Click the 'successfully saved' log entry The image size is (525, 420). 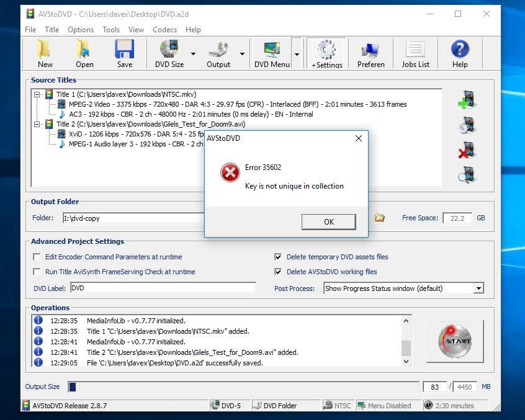coord(175,363)
